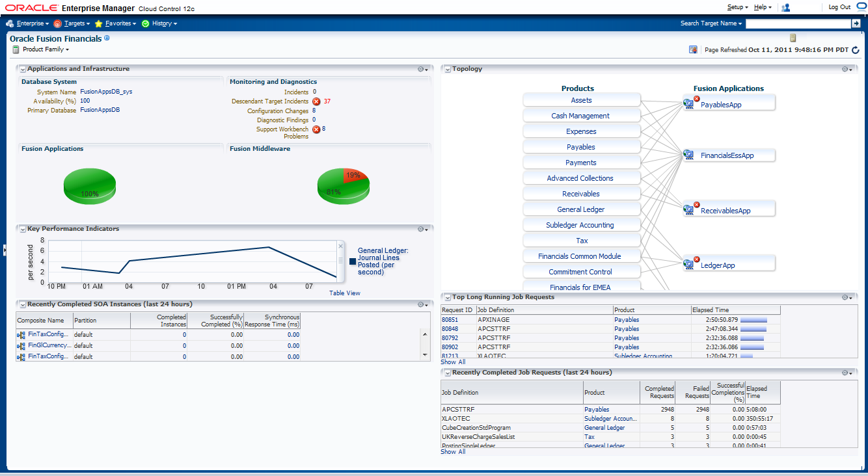The height and width of the screenshot is (476, 868).
Task: Collapse the Topology panel
Action: pos(446,69)
